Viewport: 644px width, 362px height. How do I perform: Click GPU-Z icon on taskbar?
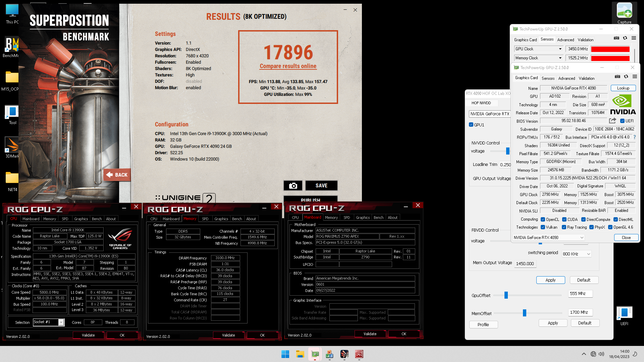pyautogui.click(x=315, y=354)
